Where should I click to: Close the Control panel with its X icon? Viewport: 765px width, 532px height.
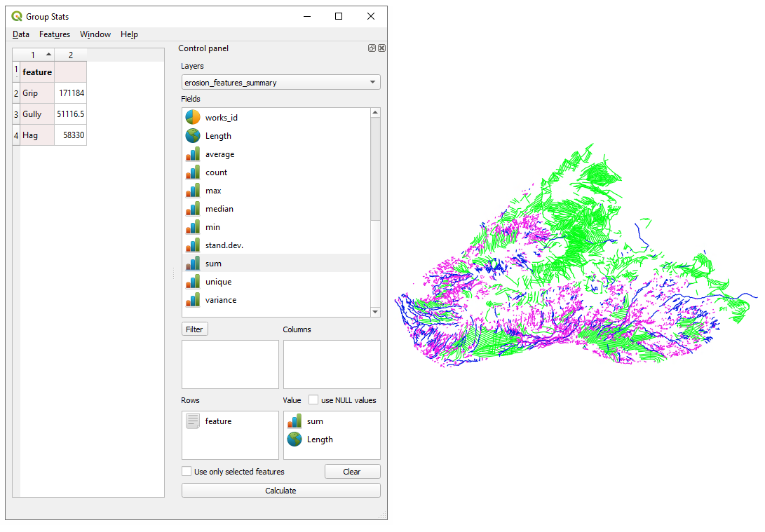click(381, 48)
